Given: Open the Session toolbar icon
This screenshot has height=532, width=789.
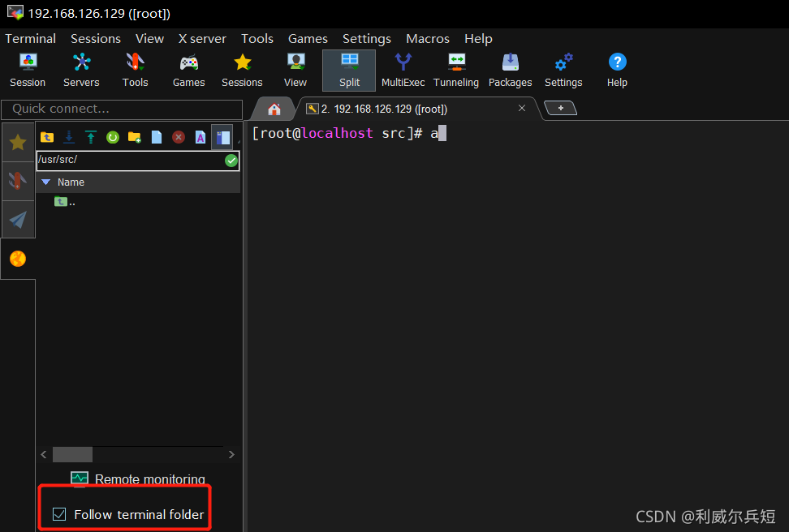Looking at the screenshot, I should [x=28, y=71].
